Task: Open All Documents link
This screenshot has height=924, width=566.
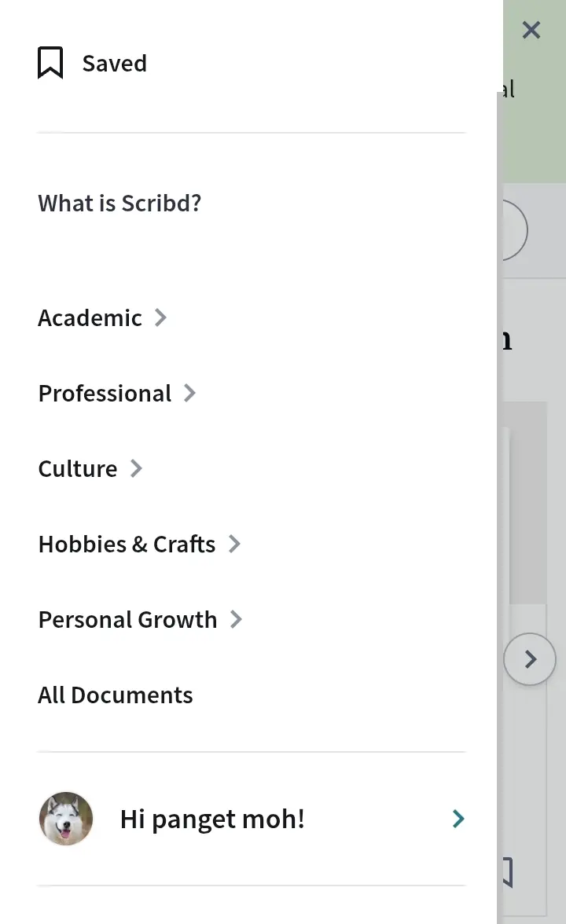Action: 115,695
